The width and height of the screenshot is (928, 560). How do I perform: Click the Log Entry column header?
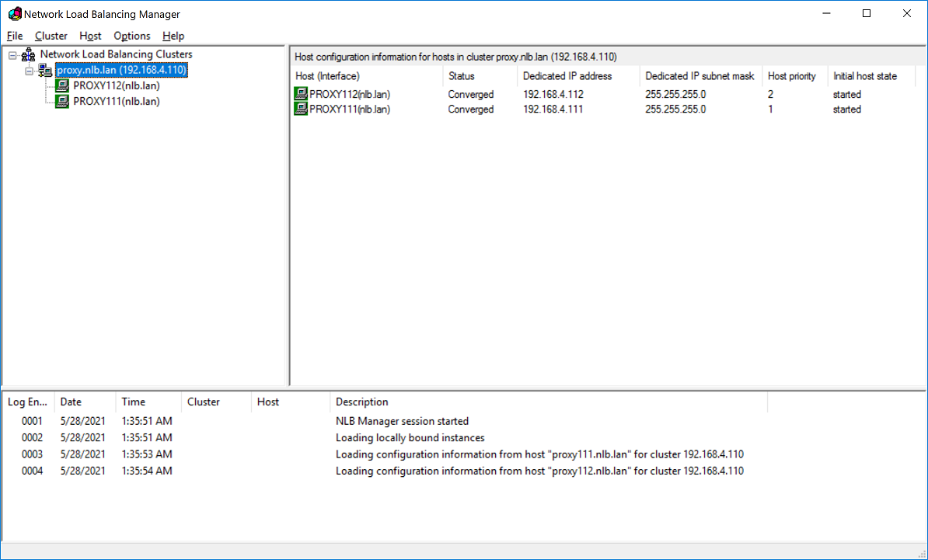[x=29, y=402]
